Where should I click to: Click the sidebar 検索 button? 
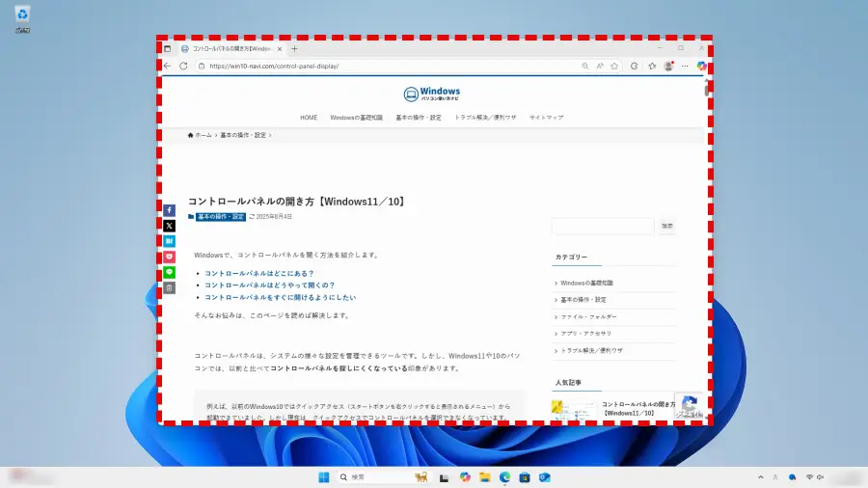point(667,226)
